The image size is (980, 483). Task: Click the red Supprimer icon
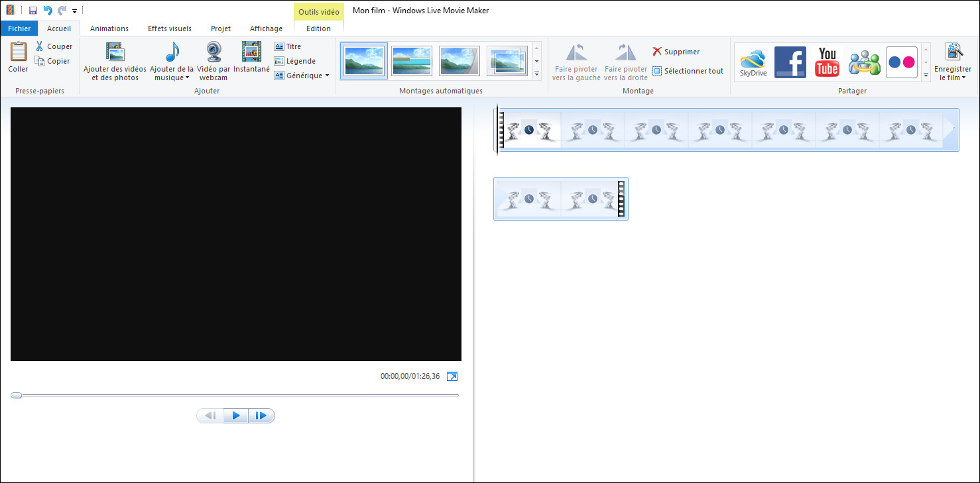[657, 51]
